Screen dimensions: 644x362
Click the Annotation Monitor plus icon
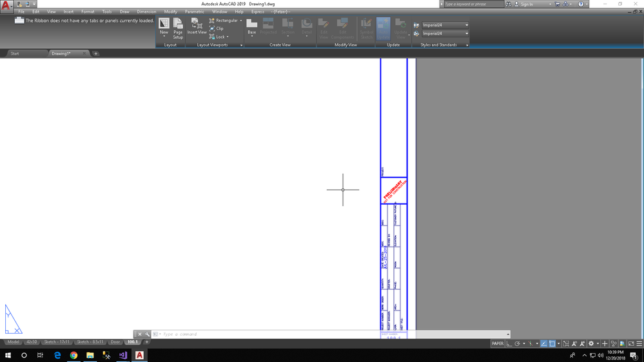[x=605, y=343]
